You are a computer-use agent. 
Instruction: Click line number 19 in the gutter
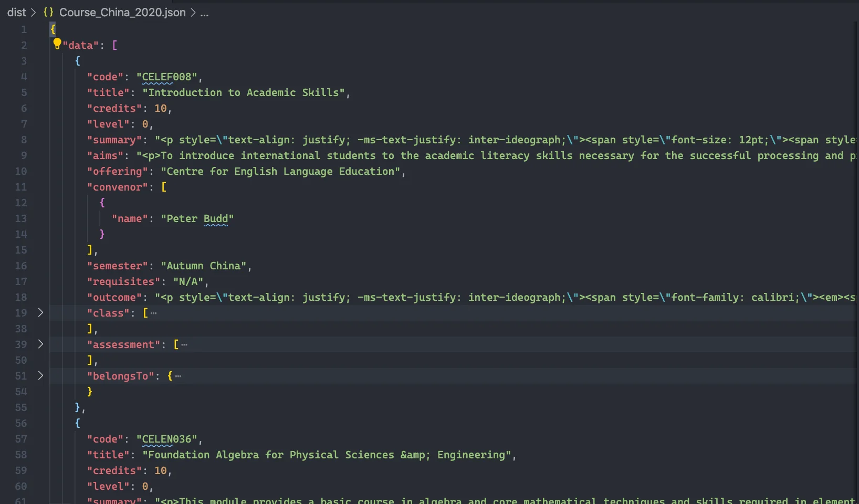coord(20,313)
